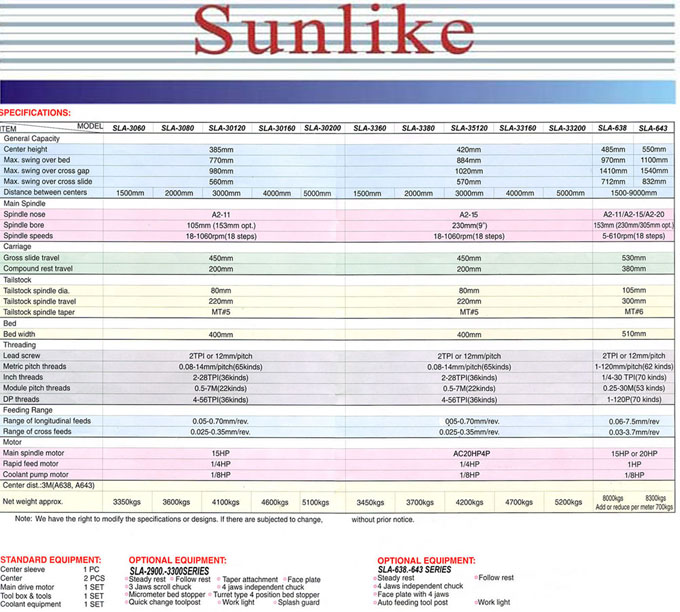Click the Taper attachment optional item
This screenshot has width=680, height=612.
coord(250,579)
